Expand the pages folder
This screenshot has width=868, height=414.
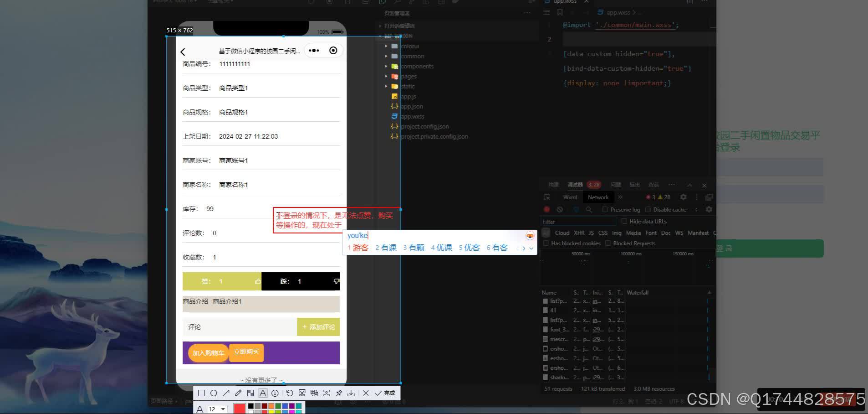pyautogui.click(x=386, y=76)
